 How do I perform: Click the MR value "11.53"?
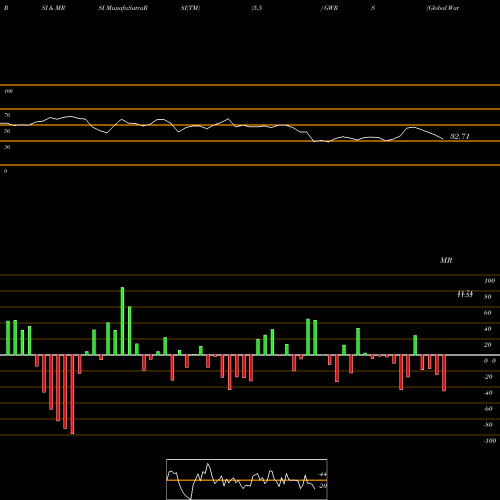[x=465, y=294]
